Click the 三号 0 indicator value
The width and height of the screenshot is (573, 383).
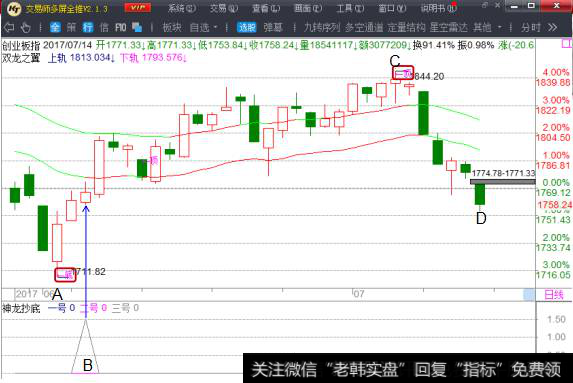pyautogui.click(x=125, y=308)
